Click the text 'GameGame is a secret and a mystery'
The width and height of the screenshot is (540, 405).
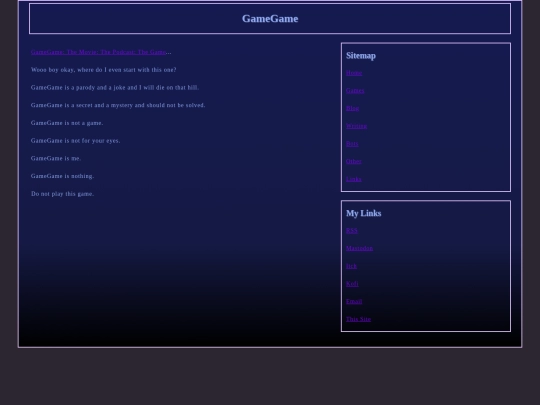click(118, 105)
